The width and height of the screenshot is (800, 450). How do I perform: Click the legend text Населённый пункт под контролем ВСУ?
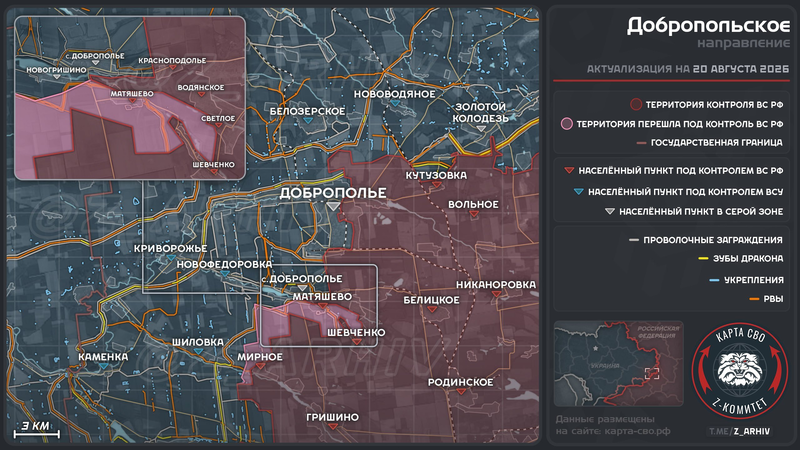tap(686, 192)
